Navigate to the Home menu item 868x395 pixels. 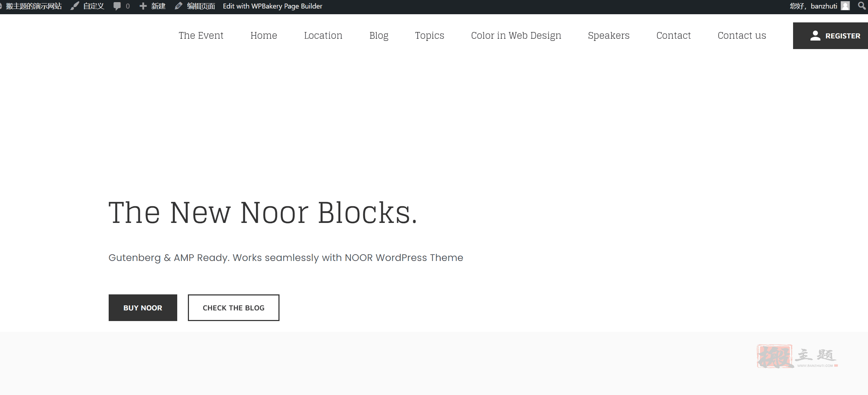[x=264, y=36]
